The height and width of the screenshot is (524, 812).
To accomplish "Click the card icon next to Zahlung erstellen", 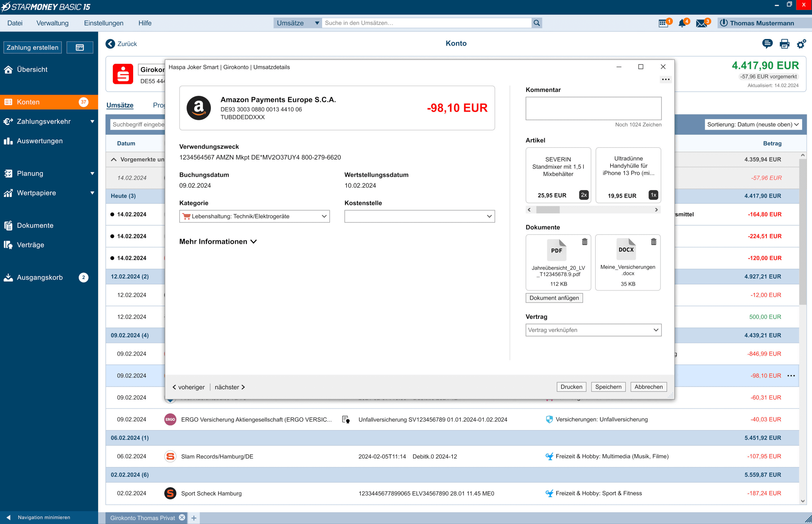I will tap(80, 48).
